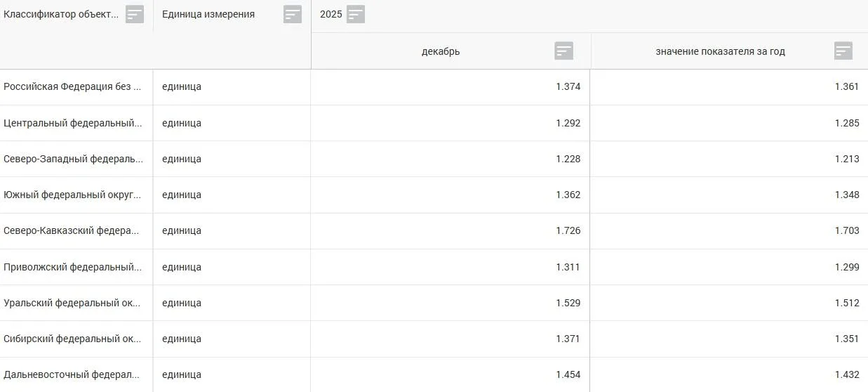Open filter icon for Классификатор объектов column

tap(135, 14)
